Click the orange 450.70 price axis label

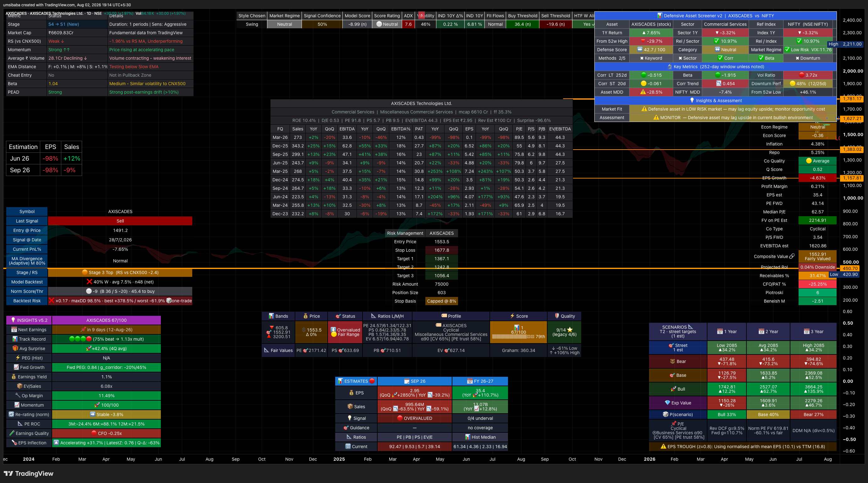(x=850, y=268)
